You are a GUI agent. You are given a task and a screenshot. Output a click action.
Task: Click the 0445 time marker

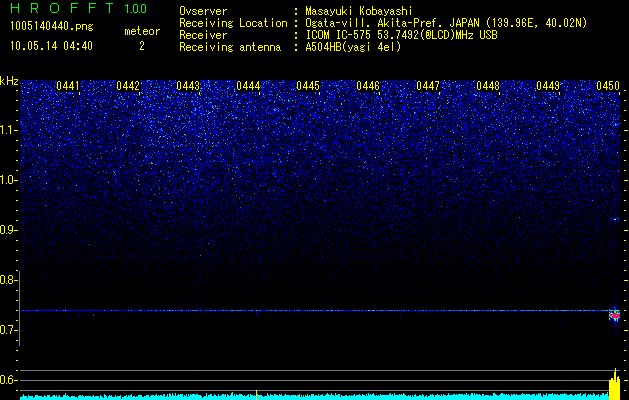pyautogui.click(x=308, y=86)
